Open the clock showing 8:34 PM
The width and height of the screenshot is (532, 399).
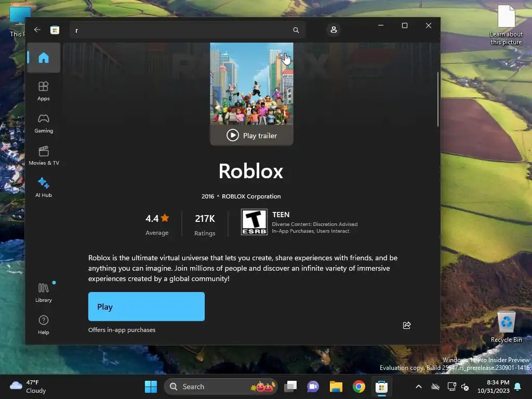click(x=494, y=387)
